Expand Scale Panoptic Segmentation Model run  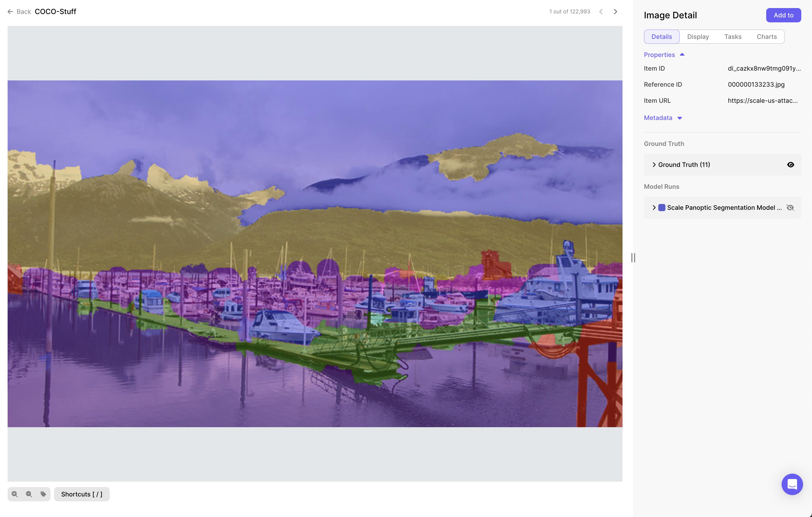click(x=654, y=208)
